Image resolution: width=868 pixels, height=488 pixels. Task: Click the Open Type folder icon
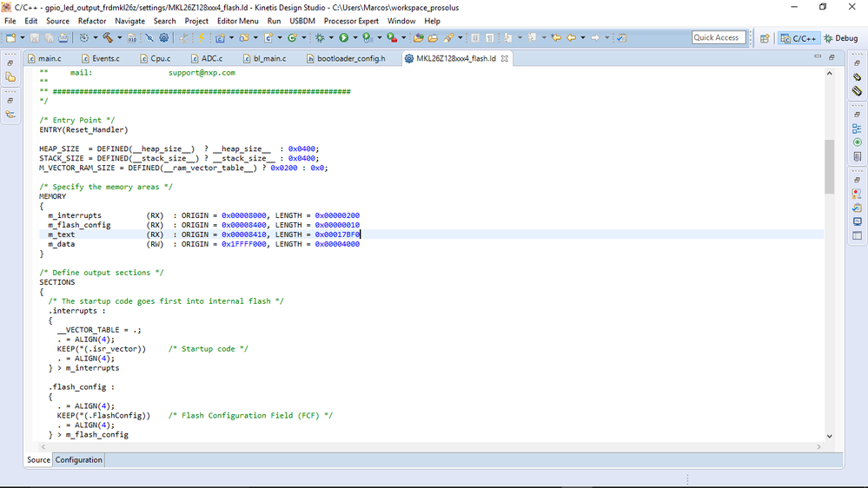419,37
